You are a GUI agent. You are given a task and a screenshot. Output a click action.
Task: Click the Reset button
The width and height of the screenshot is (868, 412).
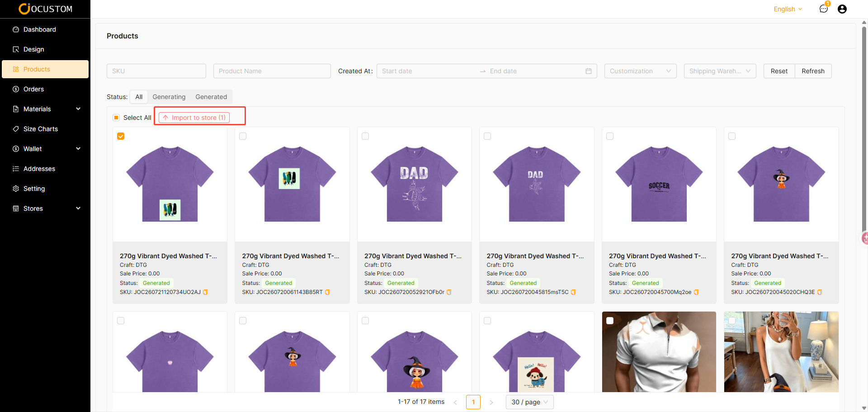[x=779, y=71]
